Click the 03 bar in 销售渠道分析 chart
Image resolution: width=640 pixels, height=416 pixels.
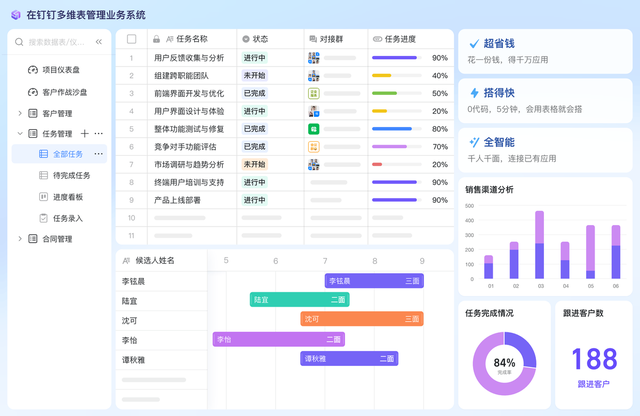540,245
